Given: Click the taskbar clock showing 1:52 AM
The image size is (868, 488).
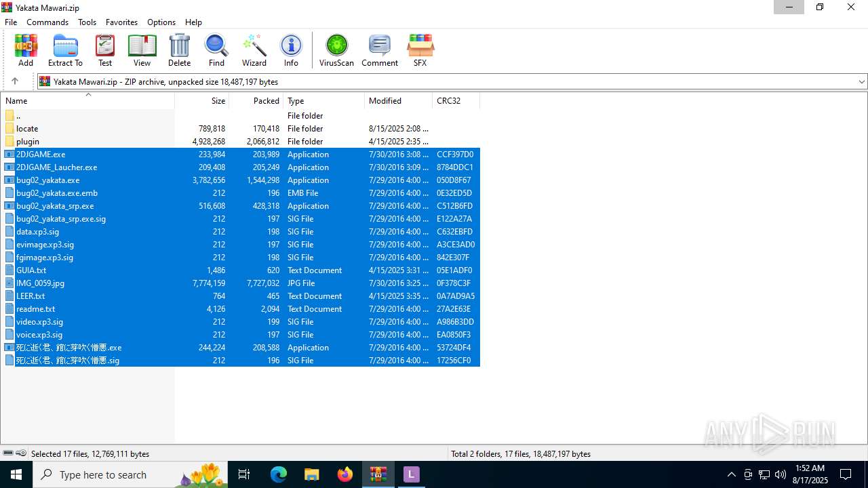Looking at the screenshot, I should (810, 474).
